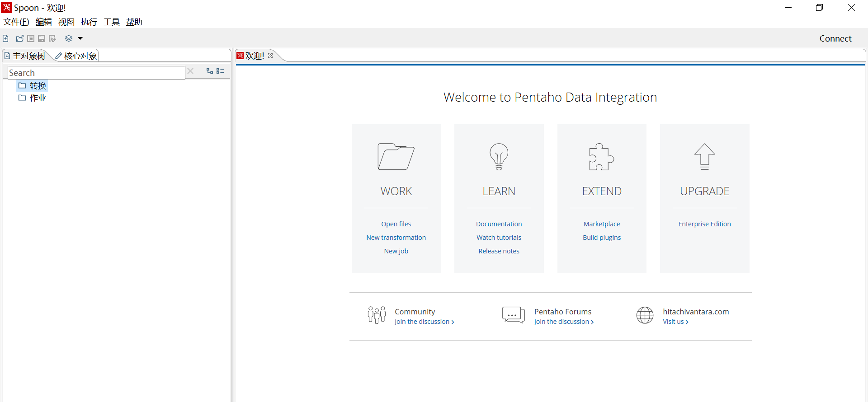Open the 视图 menu

[x=66, y=22]
